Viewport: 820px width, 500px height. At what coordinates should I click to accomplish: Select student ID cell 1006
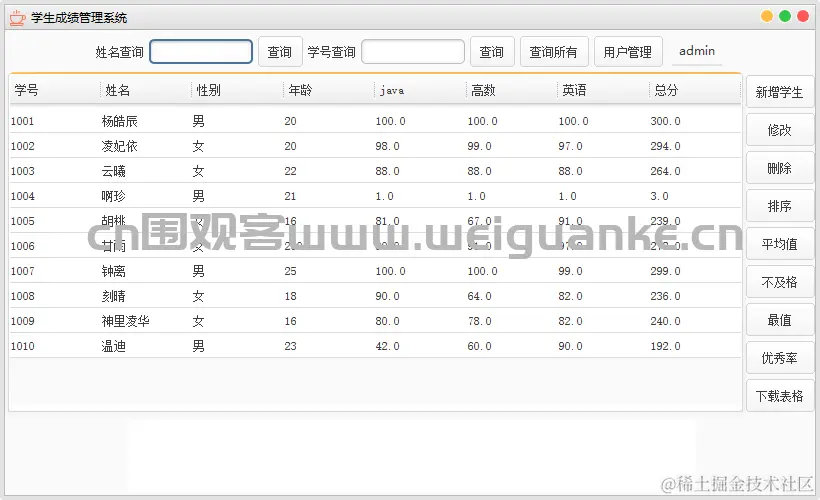tap(22, 246)
